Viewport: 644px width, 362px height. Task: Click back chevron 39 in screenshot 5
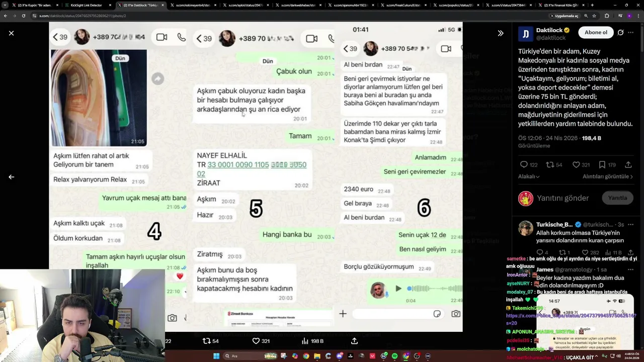204,39
